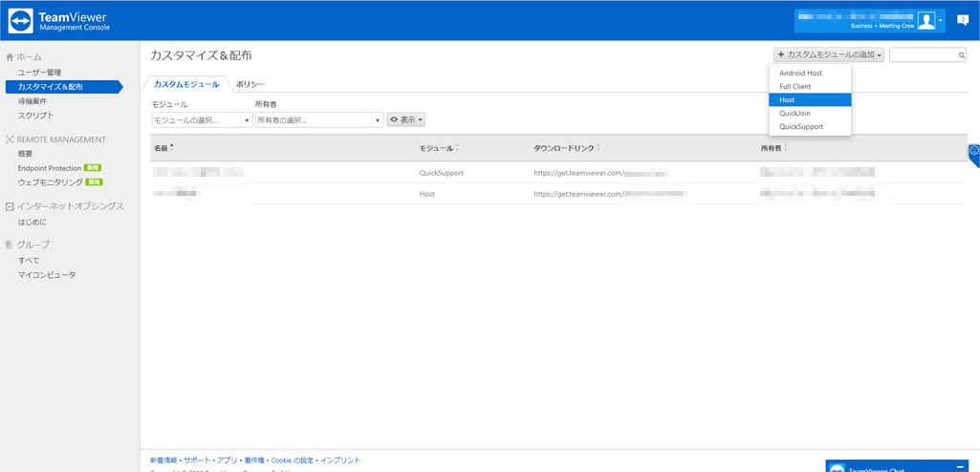Click the 著作権 footer link
The image size is (980, 472).
[254, 461]
